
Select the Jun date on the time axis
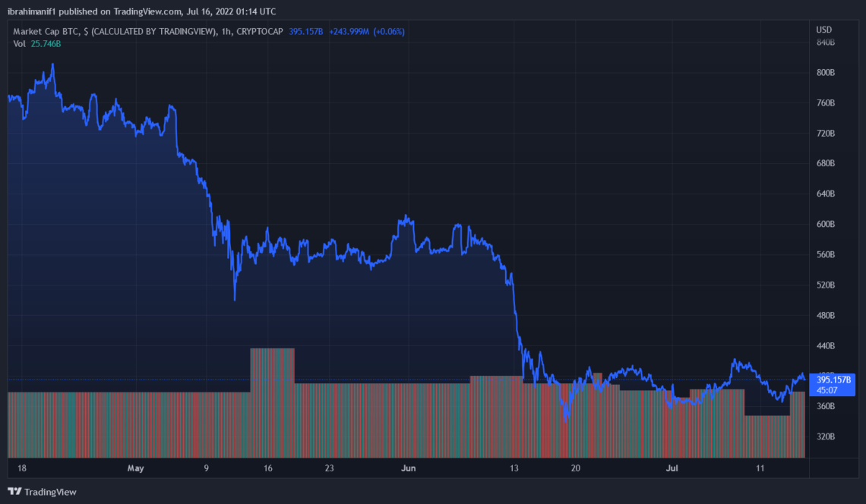click(x=408, y=468)
